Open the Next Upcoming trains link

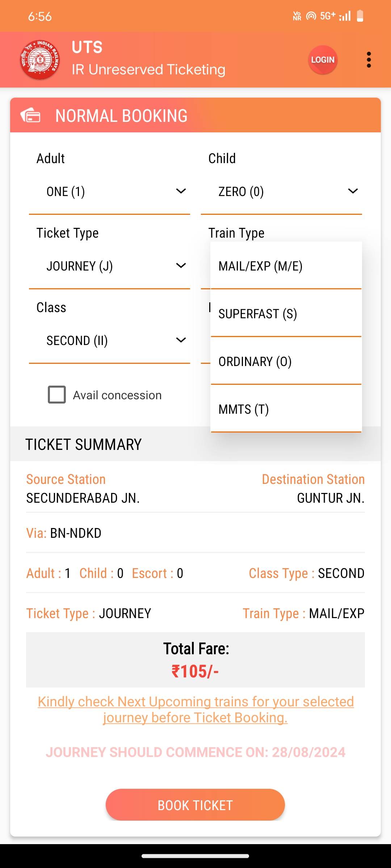point(195,710)
